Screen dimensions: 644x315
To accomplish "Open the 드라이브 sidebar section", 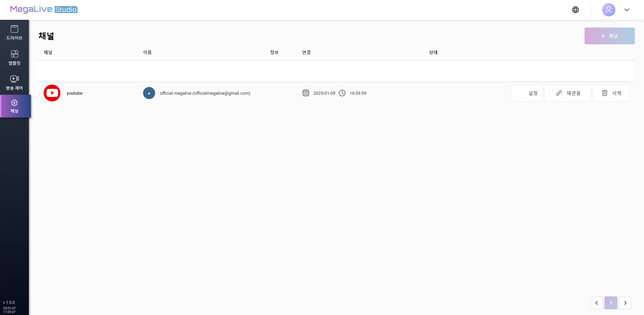I will tap(14, 33).
